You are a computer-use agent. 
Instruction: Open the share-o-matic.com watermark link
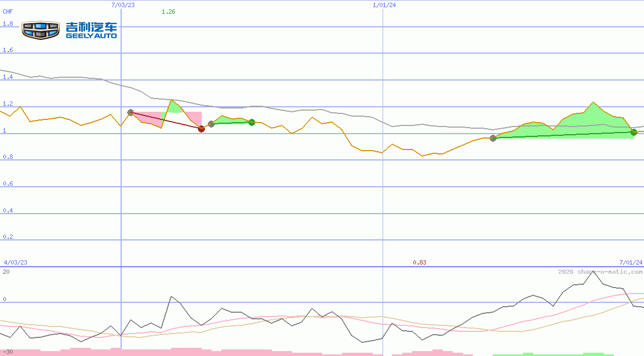[x=597, y=271]
